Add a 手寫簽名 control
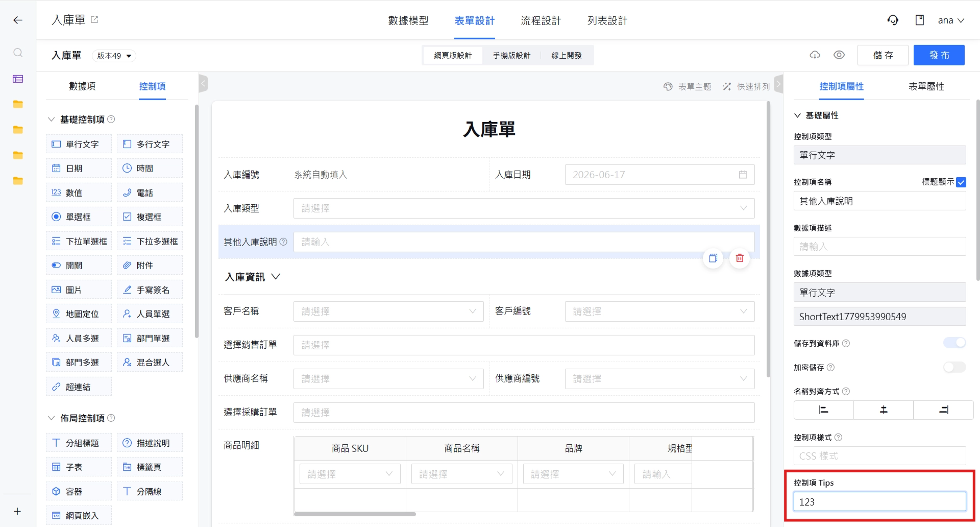 tap(150, 290)
